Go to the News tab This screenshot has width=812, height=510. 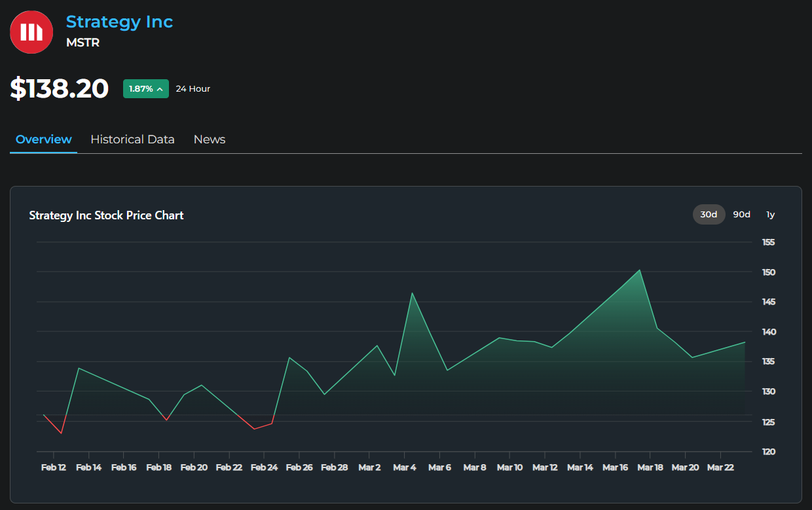(x=210, y=139)
